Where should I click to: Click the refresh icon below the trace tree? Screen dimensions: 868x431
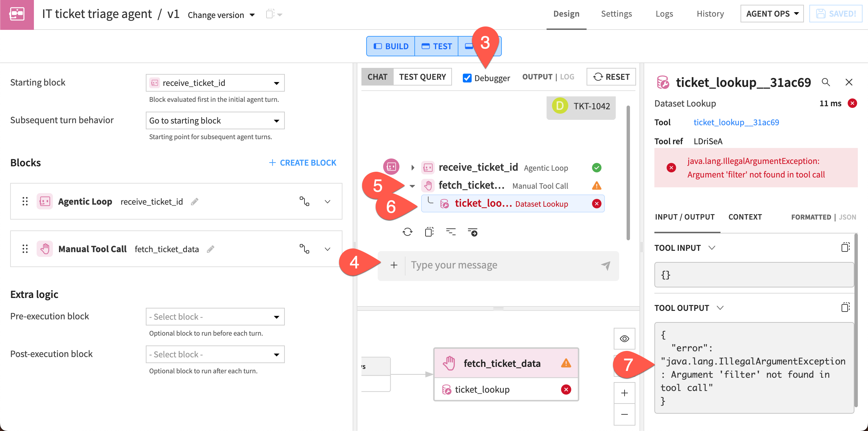click(x=408, y=232)
